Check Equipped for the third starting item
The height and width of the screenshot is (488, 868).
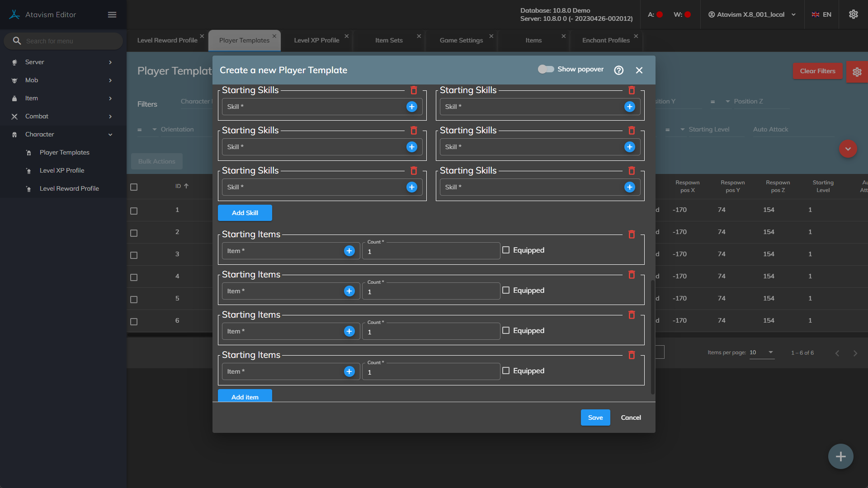[506, 330]
